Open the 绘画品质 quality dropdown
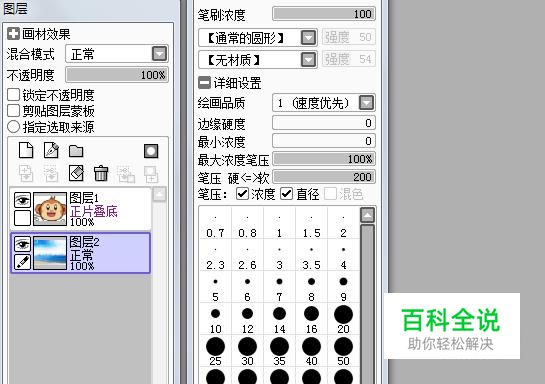Screen dimensions: 545x384 (367, 103)
